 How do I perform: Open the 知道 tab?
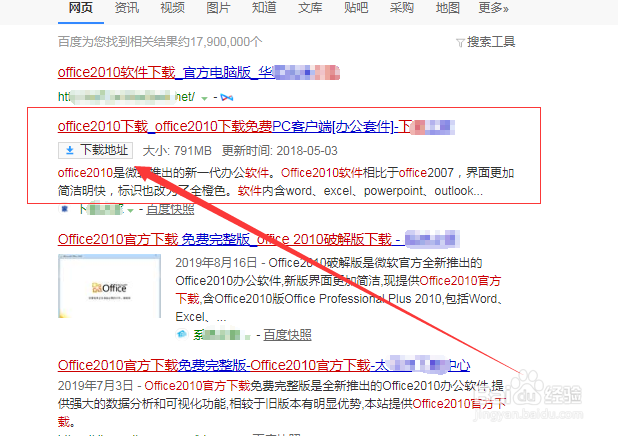pos(264,8)
